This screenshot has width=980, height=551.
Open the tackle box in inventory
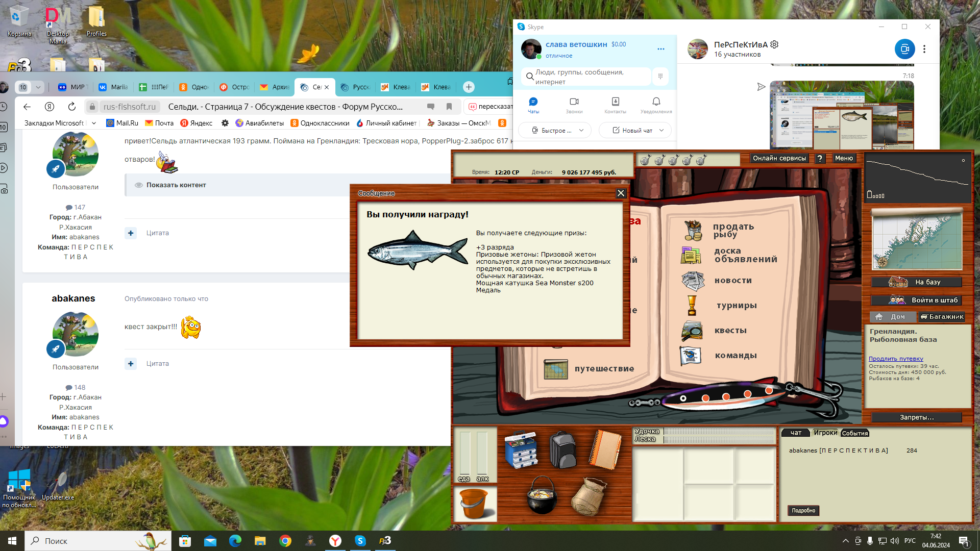click(x=521, y=449)
